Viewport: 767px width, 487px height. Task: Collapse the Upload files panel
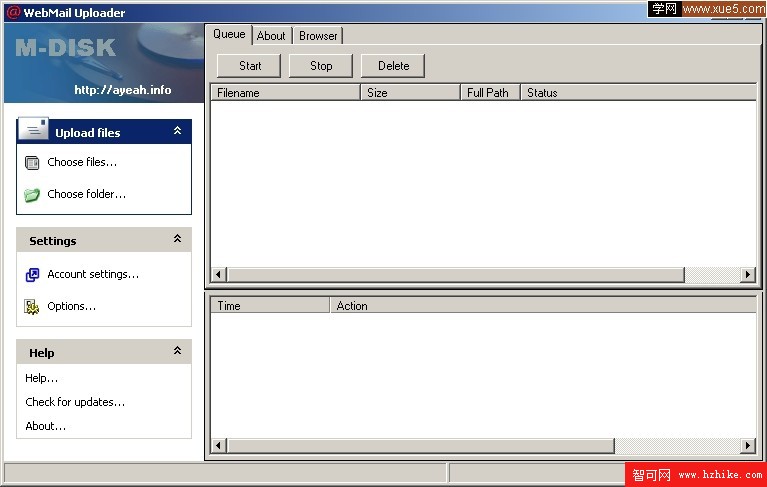tap(178, 131)
